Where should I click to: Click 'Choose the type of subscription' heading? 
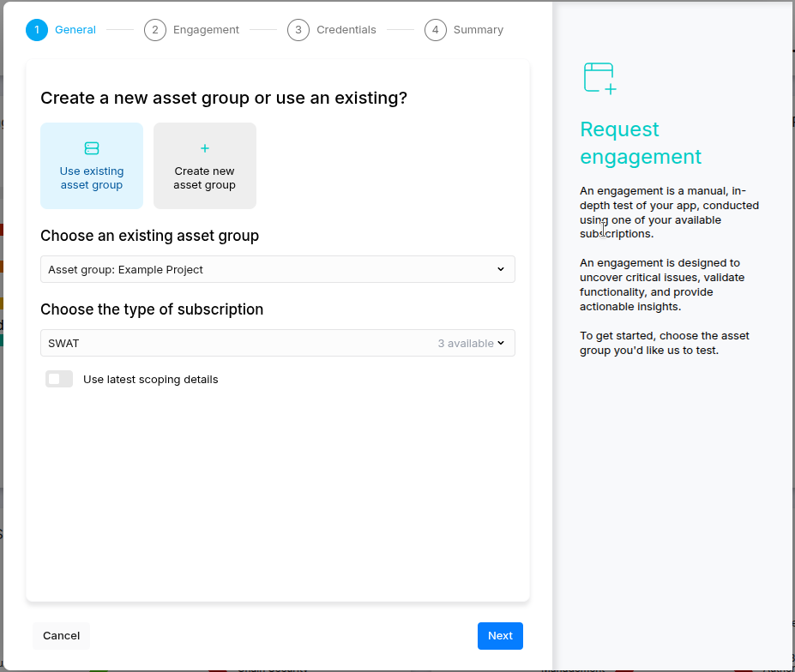click(152, 309)
